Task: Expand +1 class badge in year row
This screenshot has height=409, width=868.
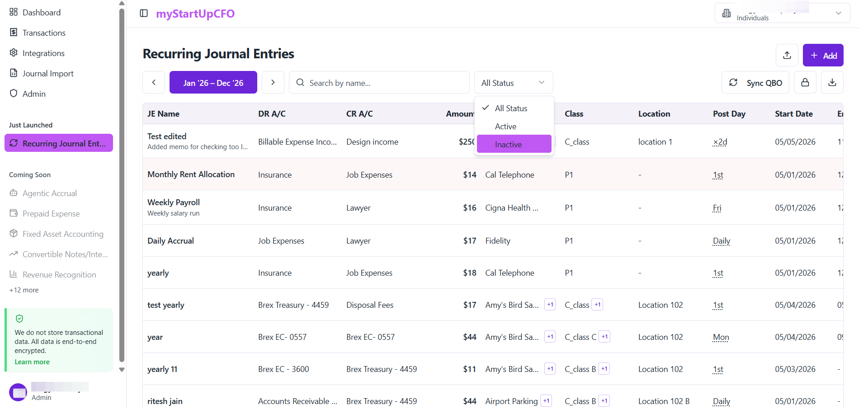Action: click(605, 337)
